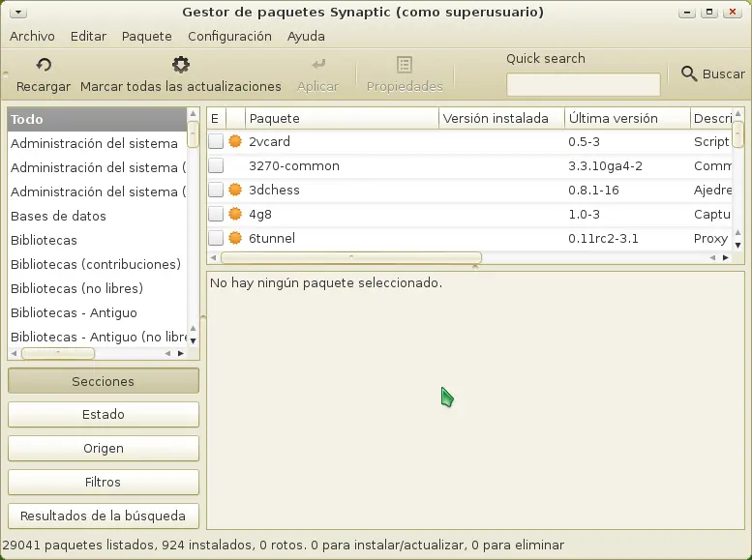Select Bibliotecas (no libres) section
Image resolution: width=752 pixels, height=560 pixels.
click(x=97, y=288)
